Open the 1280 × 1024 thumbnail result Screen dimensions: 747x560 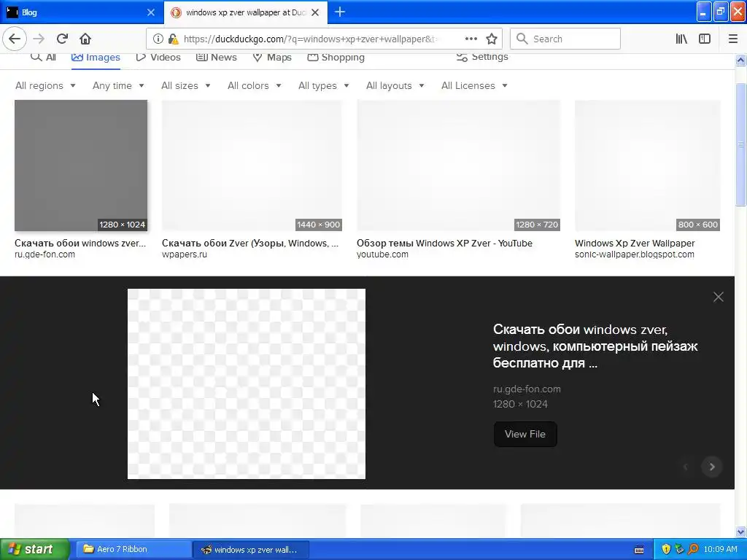(81, 166)
